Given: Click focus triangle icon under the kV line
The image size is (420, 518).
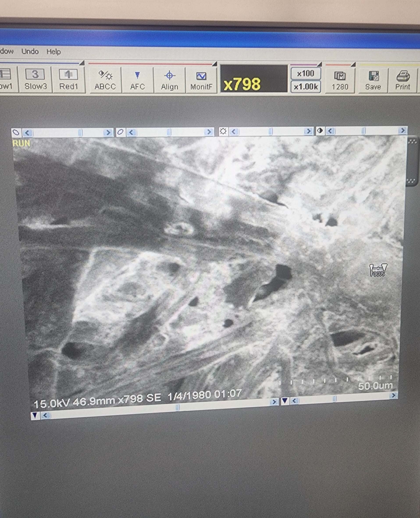Looking at the screenshot, I should [x=35, y=416].
